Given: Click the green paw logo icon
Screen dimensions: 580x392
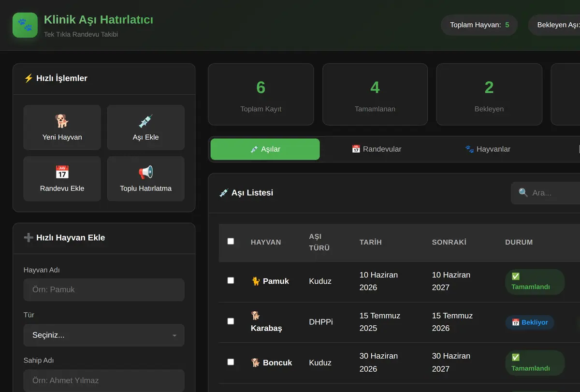Looking at the screenshot, I should point(25,25).
